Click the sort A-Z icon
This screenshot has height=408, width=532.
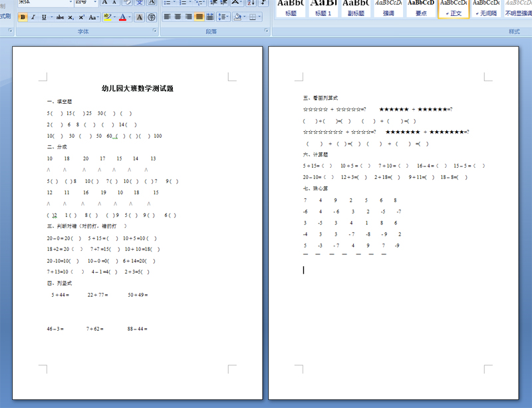click(x=251, y=3)
